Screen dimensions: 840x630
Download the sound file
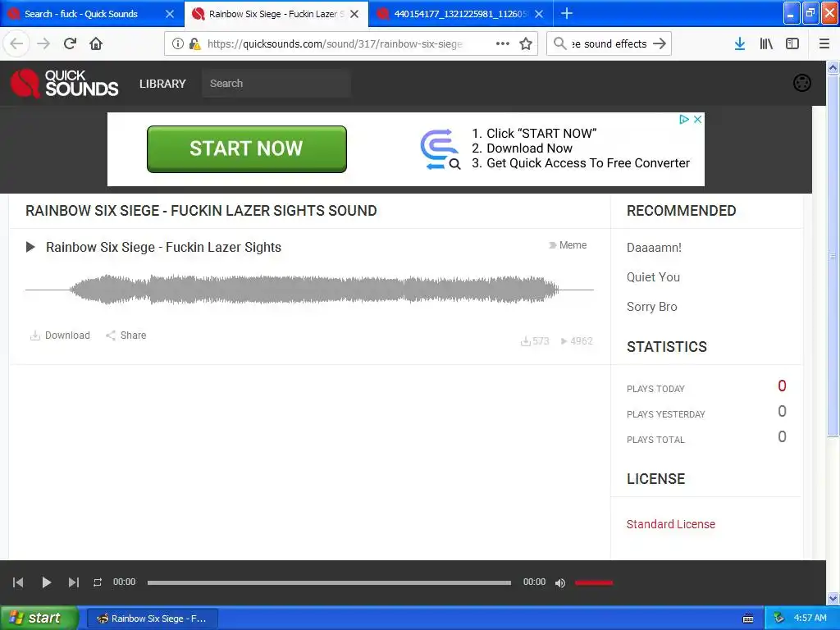[60, 336]
